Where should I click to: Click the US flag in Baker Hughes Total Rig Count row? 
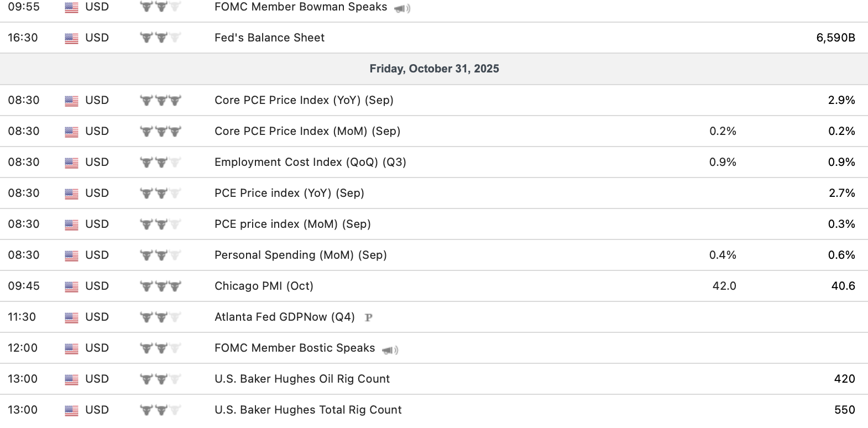click(x=71, y=410)
